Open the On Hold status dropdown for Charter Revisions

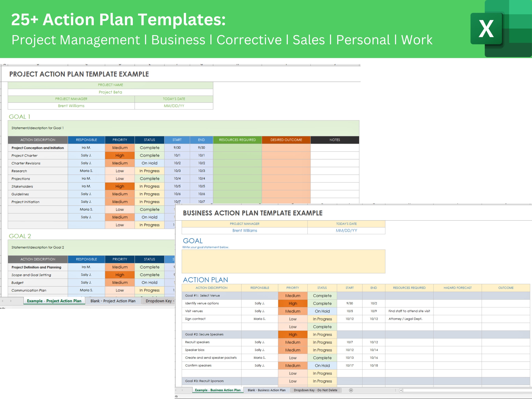click(149, 163)
